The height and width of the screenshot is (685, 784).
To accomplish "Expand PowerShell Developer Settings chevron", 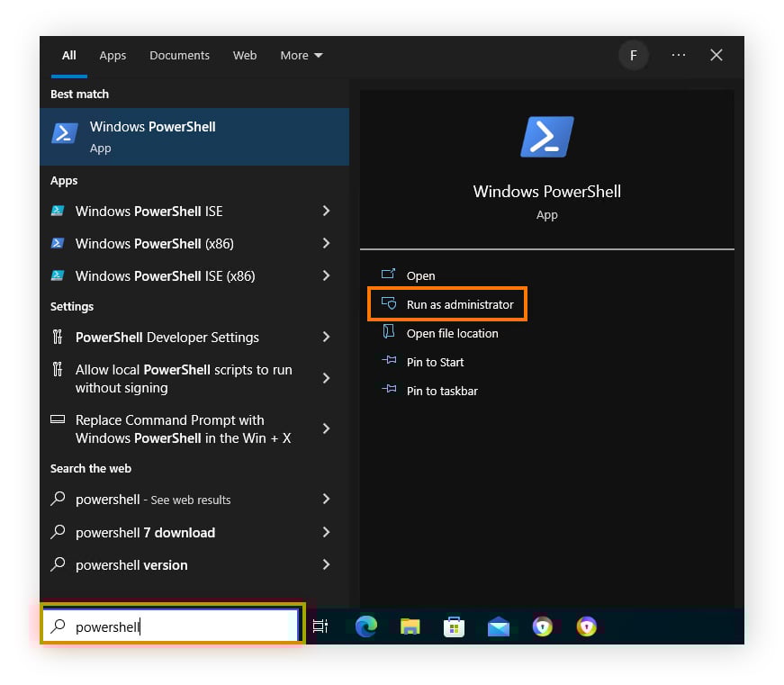I will [x=326, y=337].
